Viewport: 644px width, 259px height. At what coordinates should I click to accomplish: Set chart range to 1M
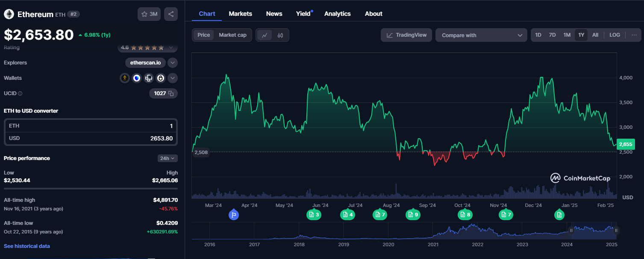coord(567,35)
